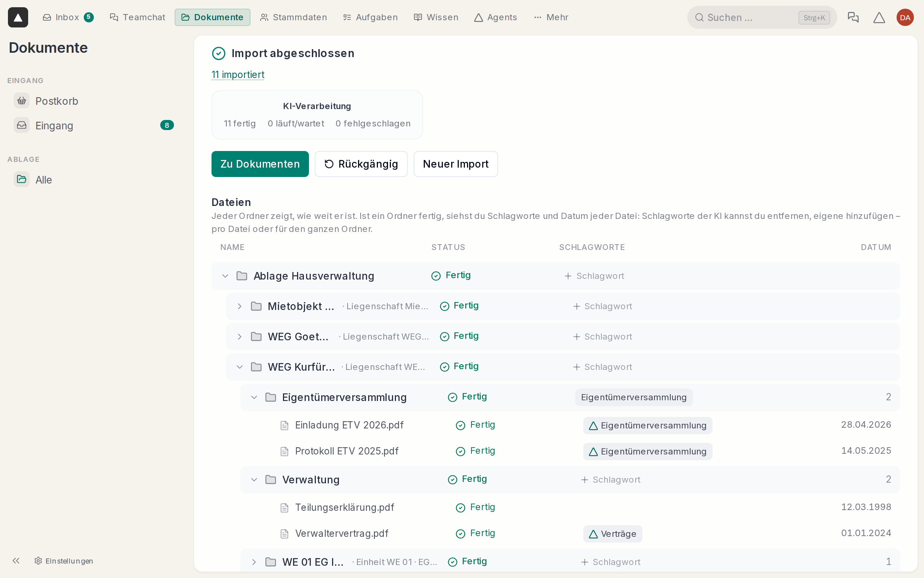
Task: Collapse the Verwaltung folder
Action: (x=254, y=479)
